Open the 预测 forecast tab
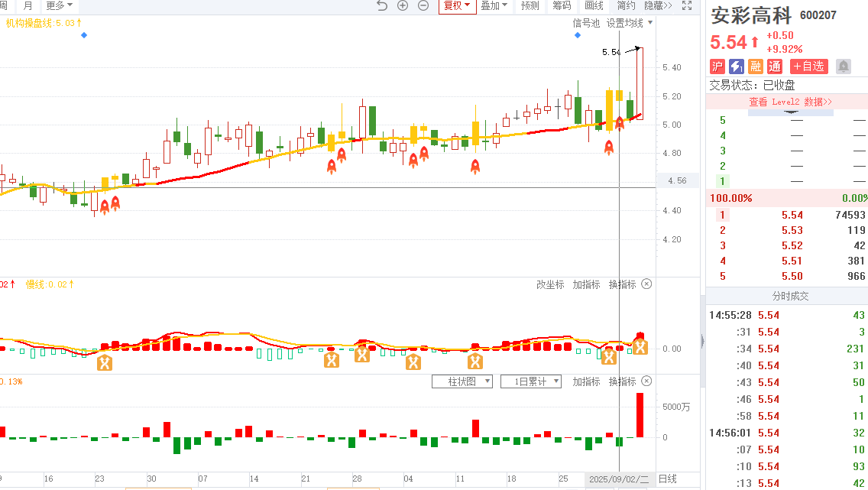The height and width of the screenshot is (490, 868). point(530,5)
